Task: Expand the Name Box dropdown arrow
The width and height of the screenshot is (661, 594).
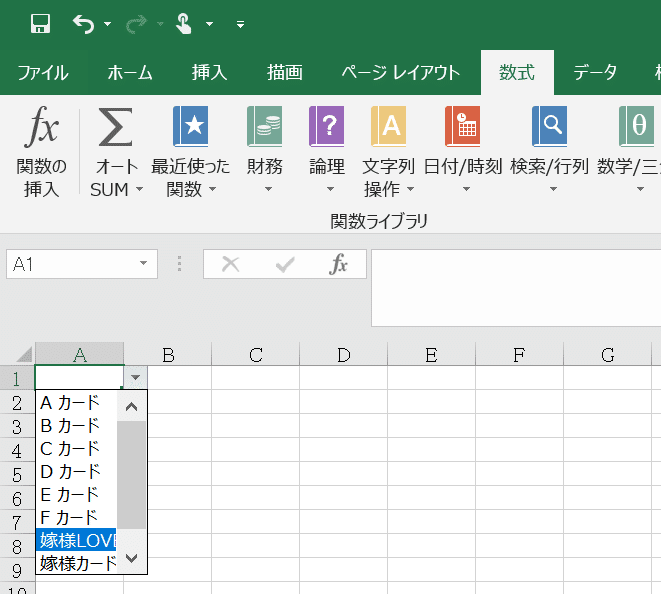Action: 143,263
